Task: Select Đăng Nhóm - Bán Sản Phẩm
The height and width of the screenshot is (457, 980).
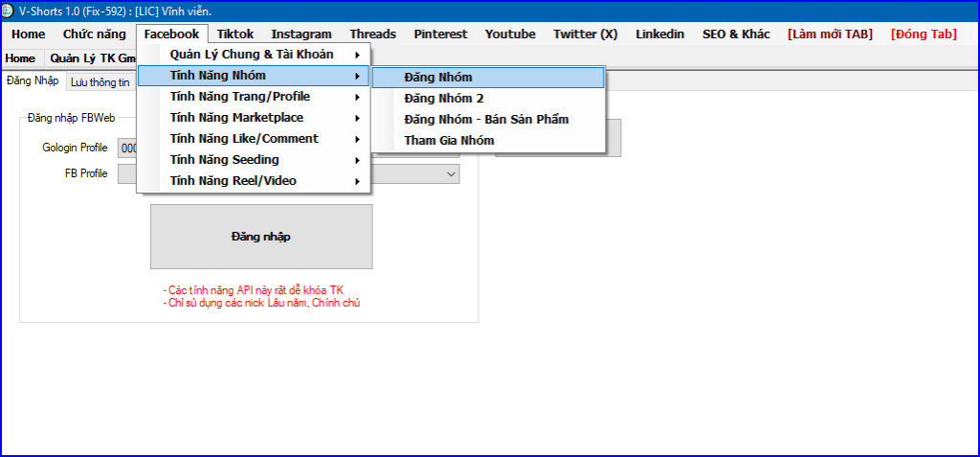Action: pyautogui.click(x=486, y=119)
